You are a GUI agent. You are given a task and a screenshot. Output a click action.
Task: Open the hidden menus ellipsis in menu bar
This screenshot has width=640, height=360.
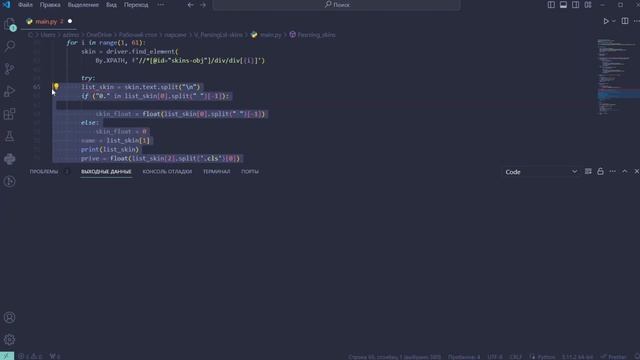161,5
